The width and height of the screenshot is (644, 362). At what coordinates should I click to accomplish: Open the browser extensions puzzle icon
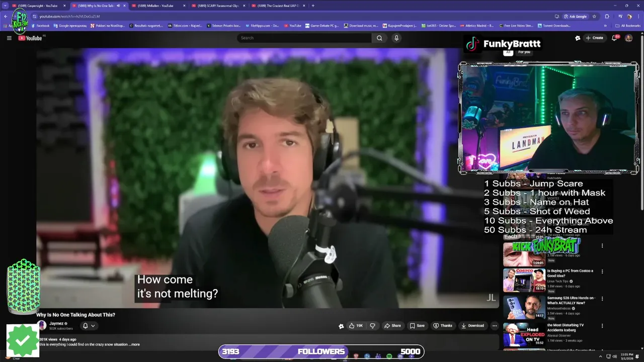[x=607, y=16]
